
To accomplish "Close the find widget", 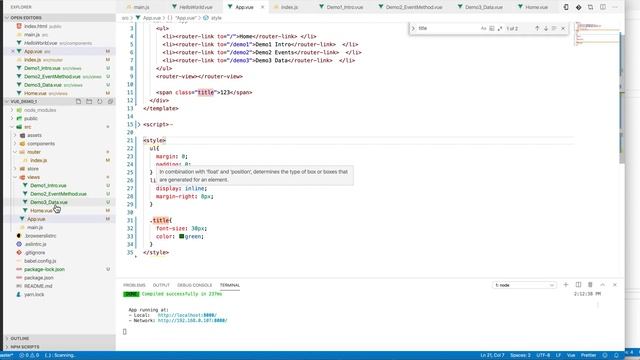I will 563,28.
